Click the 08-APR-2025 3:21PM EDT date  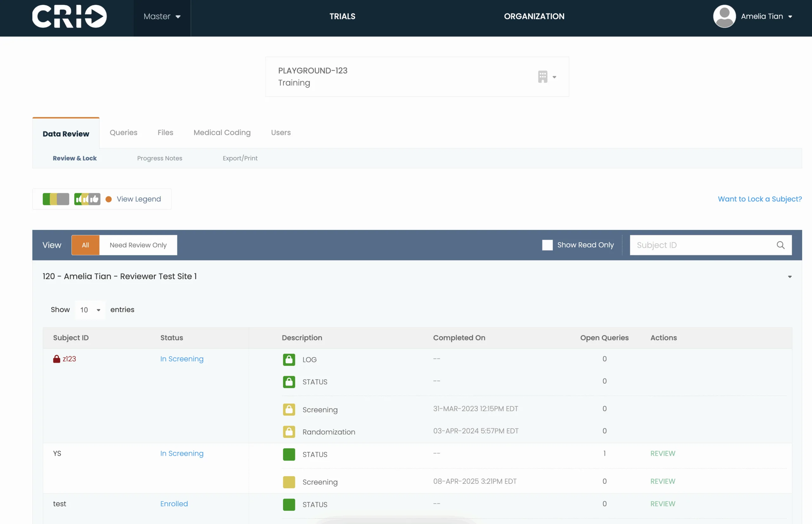pos(475,481)
